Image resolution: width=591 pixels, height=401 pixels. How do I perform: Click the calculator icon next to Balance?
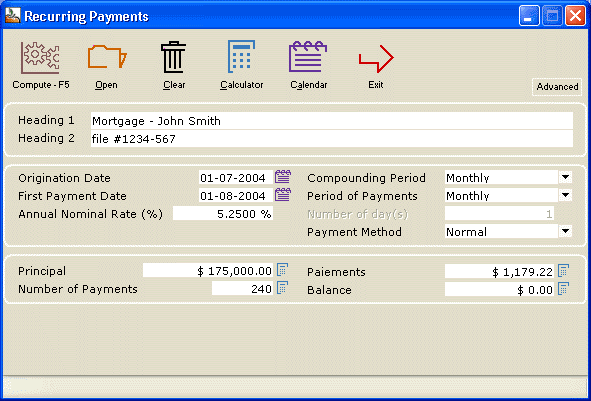(x=563, y=289)
